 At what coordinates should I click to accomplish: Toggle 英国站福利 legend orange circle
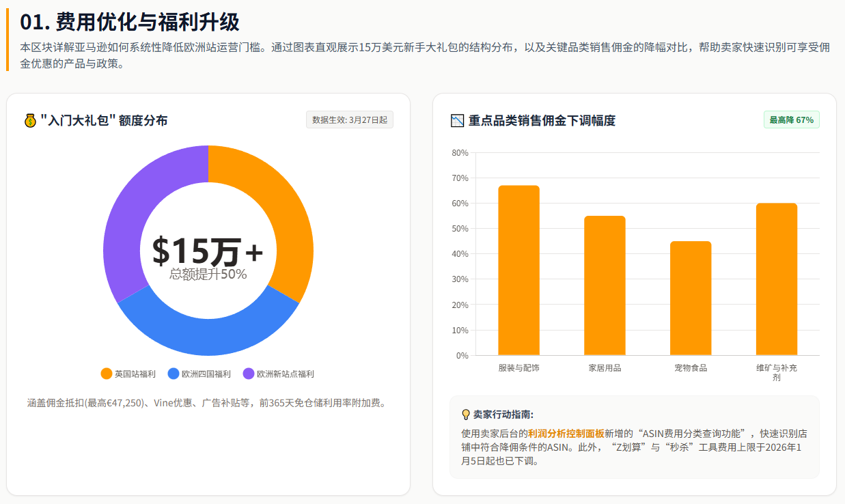click(x=106, y=374)
